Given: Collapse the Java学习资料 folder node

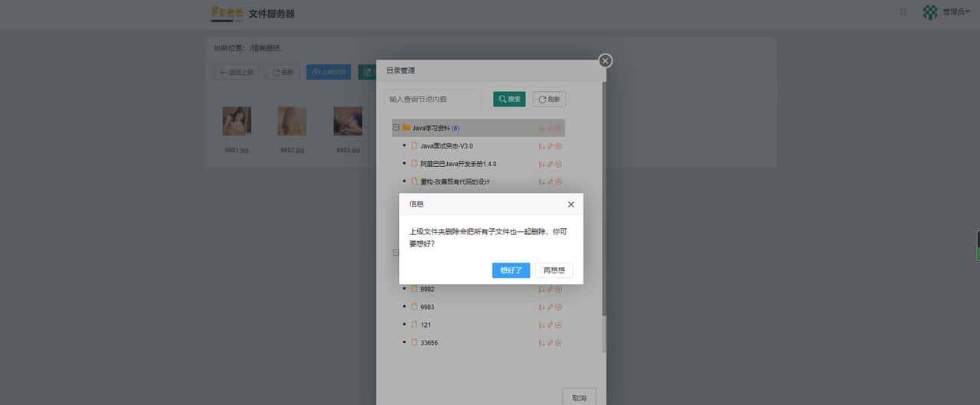Looking at the screenshot, I should point(396,128).
